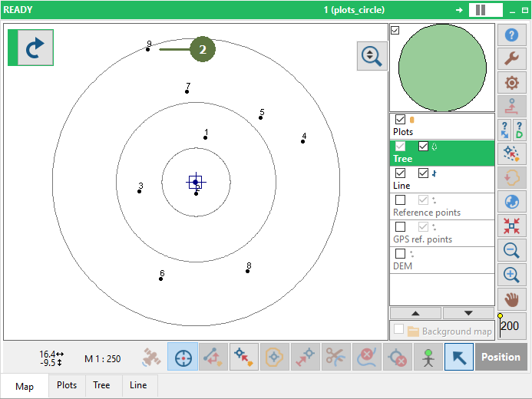532x399 pixels.
Task: Select the GPS ref. points layer label
Action: click(423, 239)
